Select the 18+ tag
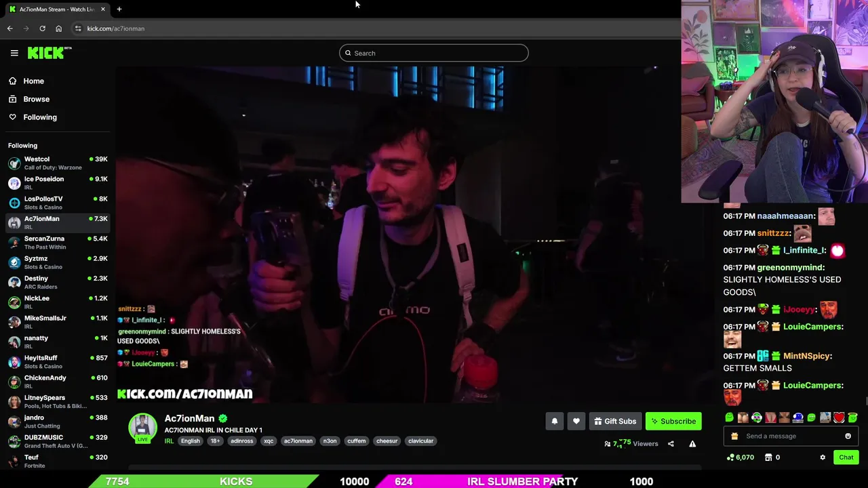This screenshot has width=868, height=488. [x=215, y=441]
